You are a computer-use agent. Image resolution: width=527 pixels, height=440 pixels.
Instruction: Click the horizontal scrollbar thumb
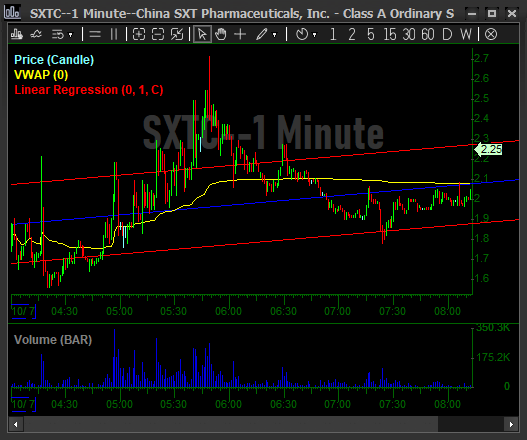(x=230, y=425)
